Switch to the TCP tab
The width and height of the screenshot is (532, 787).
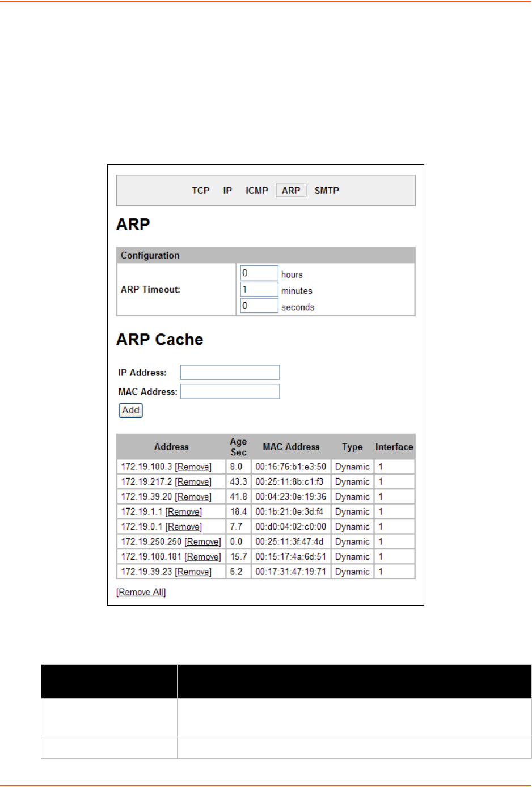pos(200,191)
